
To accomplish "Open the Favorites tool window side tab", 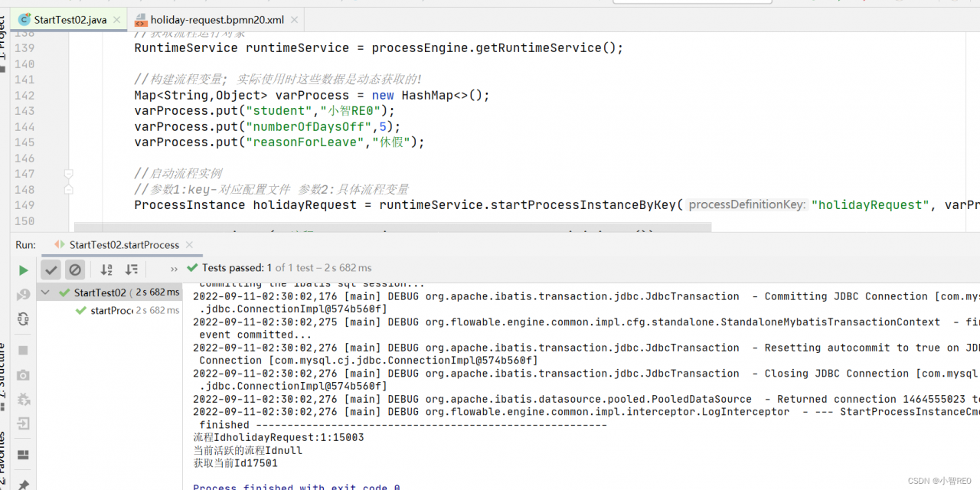I will (x=4, y=458).
